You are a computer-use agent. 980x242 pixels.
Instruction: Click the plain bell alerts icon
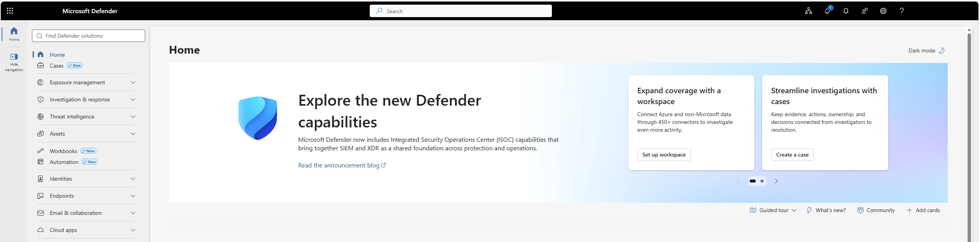pyautogui.click(x=846, y=11)
